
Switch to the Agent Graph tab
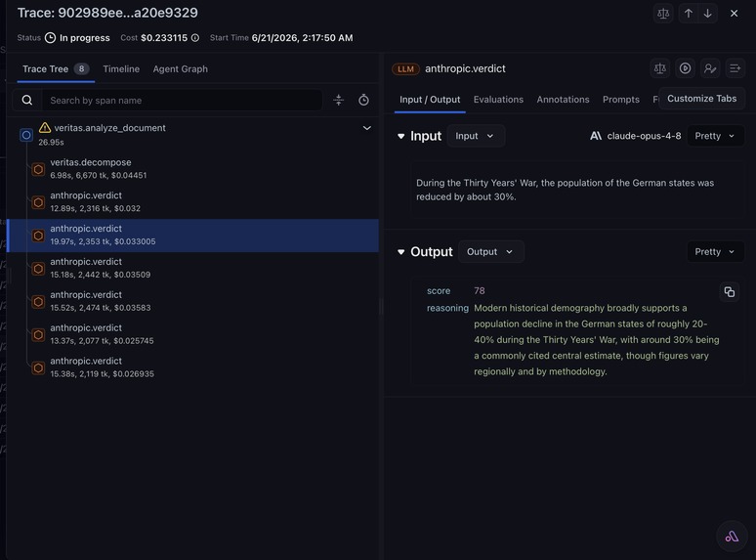tap(181, 69)
